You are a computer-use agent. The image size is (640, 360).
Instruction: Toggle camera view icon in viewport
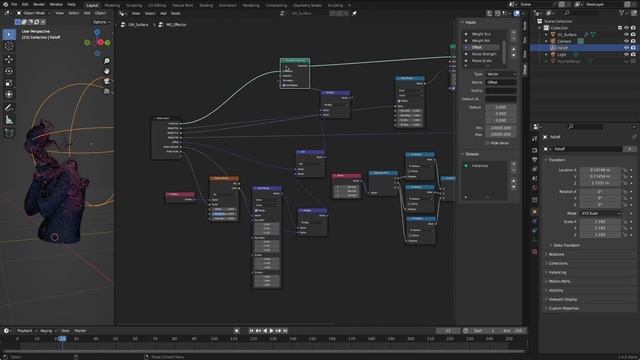(x=107, y=81)
